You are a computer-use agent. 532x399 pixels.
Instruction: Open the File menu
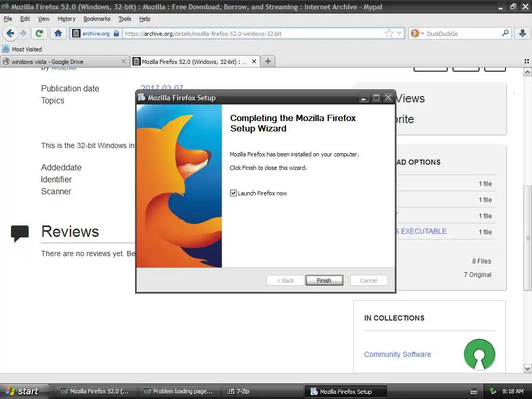point(8,19)
